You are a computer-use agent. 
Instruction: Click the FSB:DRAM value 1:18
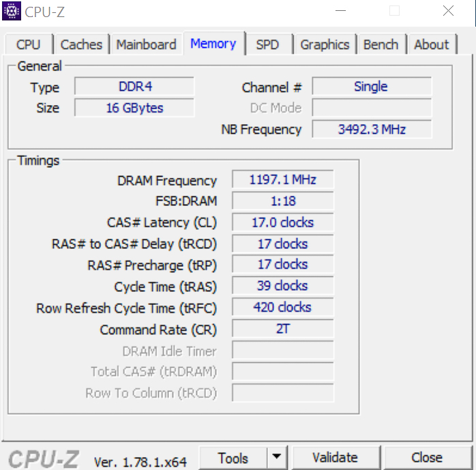point(283,201)
